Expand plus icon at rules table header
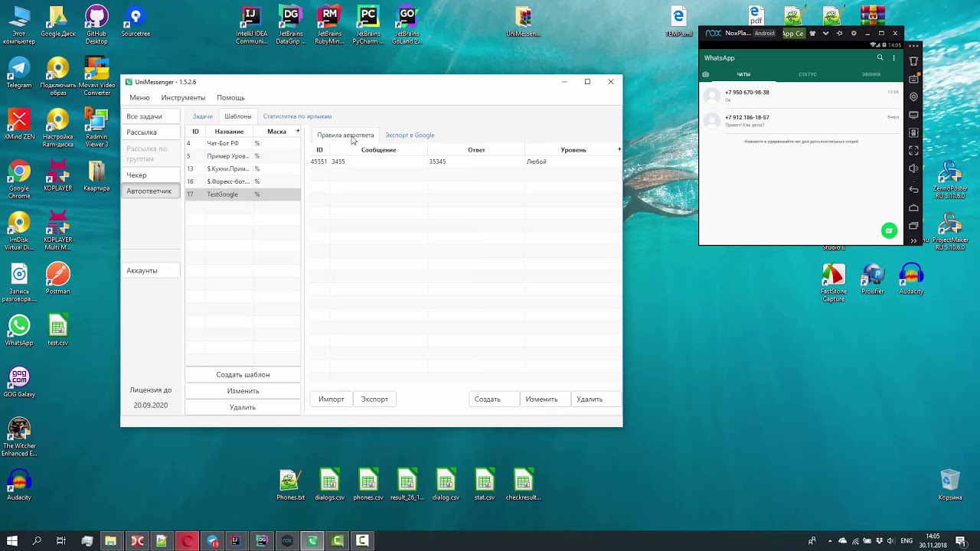 coord(619,149)
